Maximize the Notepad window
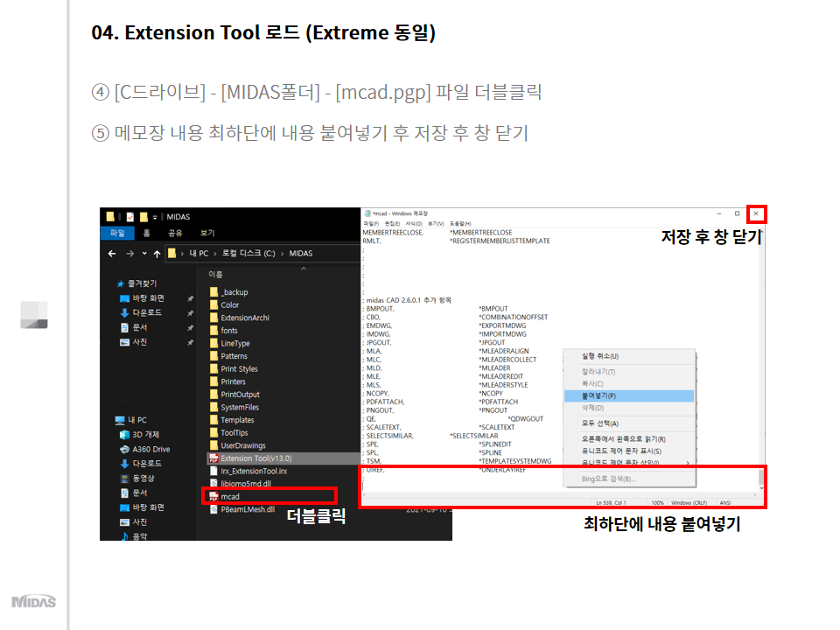Viewport: 840px width, 630px height. point(737,213)
